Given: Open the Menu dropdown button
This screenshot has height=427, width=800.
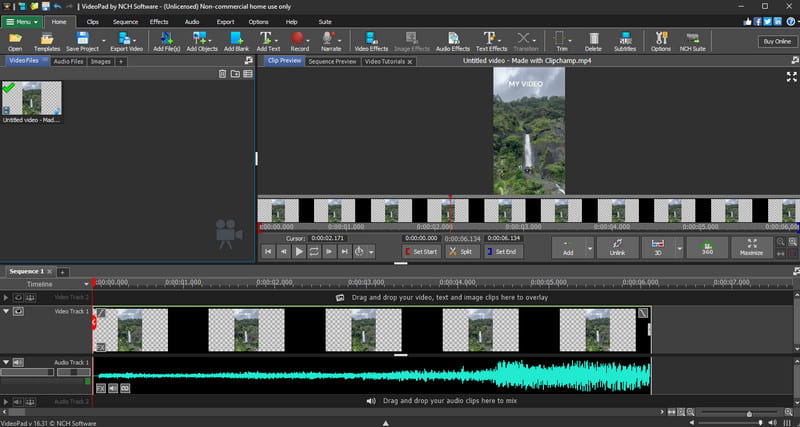Looking at the screenshot, I should click(x=21, y=22).
